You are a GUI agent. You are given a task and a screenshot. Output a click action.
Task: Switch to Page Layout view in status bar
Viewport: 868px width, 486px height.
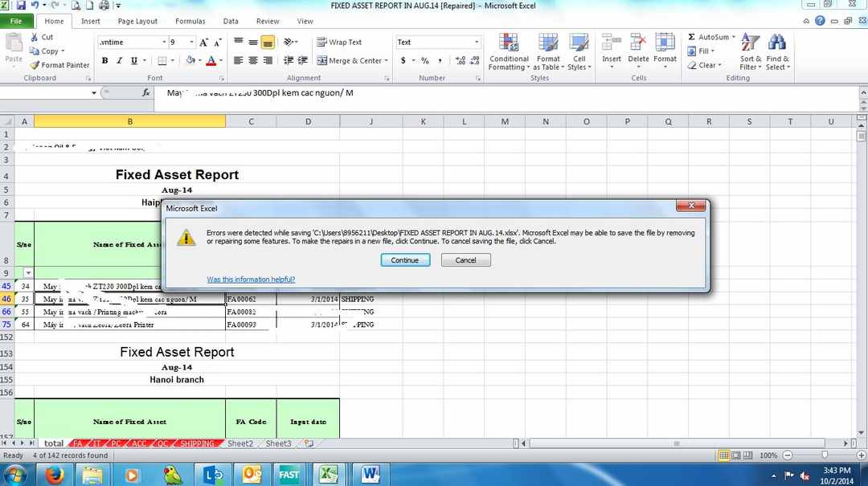tap(735, 455)
